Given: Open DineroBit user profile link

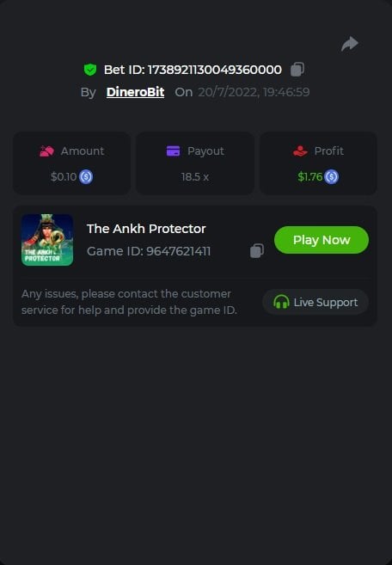Looking at the screenshot, I should 136,92.
